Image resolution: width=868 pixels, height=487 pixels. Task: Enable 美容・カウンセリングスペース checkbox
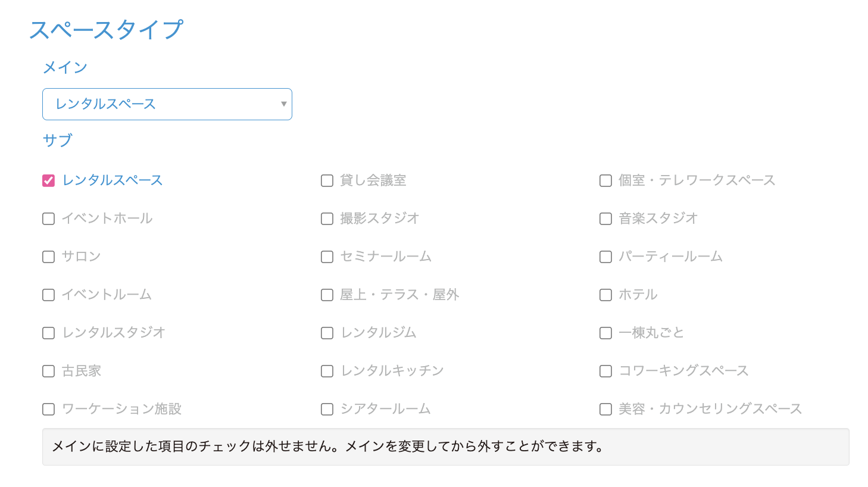click(605, 409)
